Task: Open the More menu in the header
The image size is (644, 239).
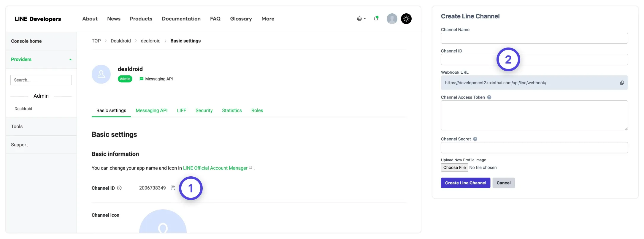Action: click(x=268, y=19)
